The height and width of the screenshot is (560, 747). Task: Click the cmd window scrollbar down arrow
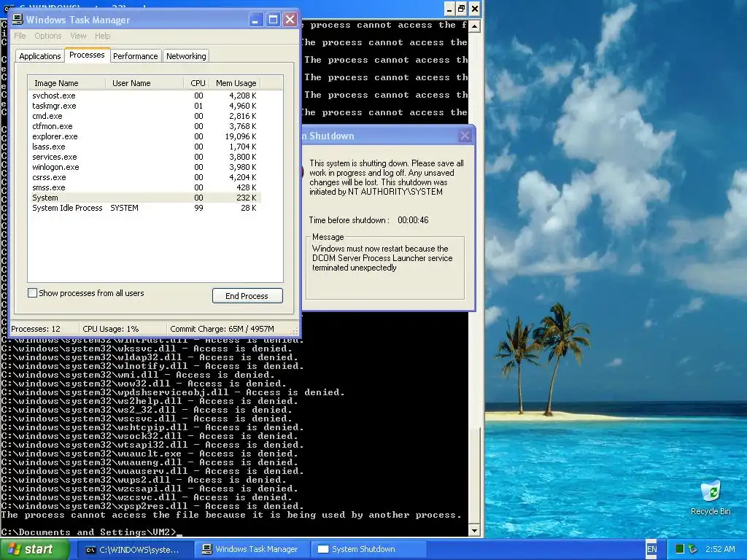pyautogui.click(x=474, y=530)
